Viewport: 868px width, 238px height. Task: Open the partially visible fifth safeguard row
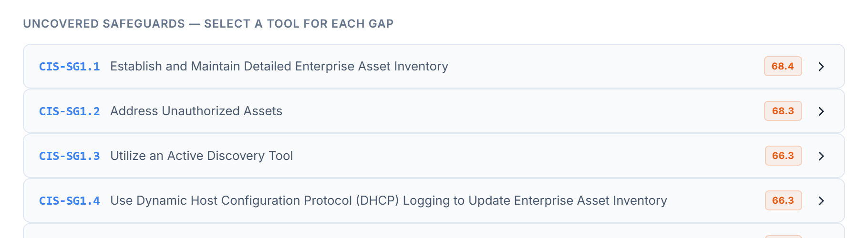(x=434, y=231)
